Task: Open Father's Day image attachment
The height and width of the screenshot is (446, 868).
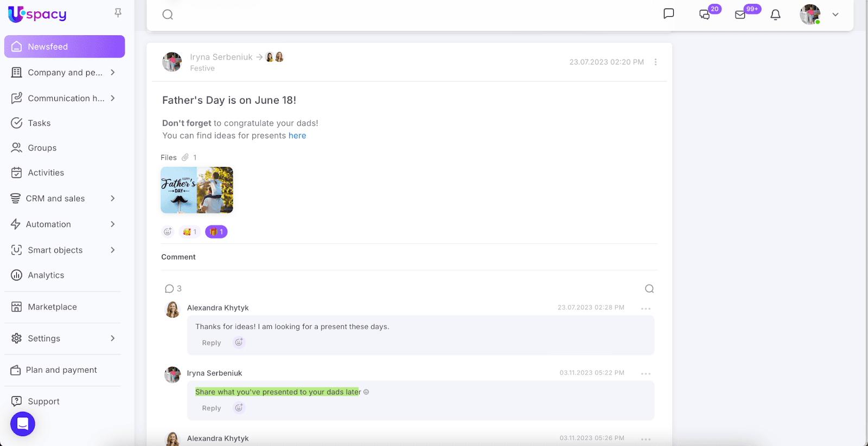Action: point(196,190)
